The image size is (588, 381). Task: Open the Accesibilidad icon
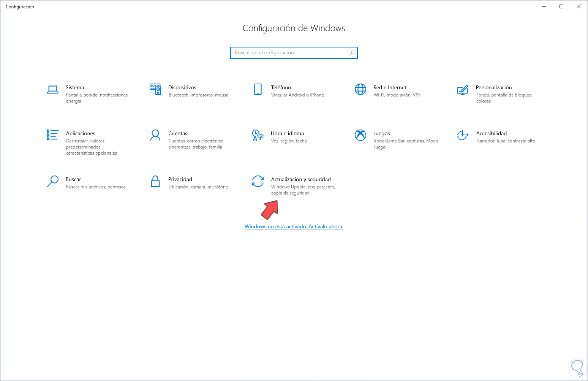463,135
